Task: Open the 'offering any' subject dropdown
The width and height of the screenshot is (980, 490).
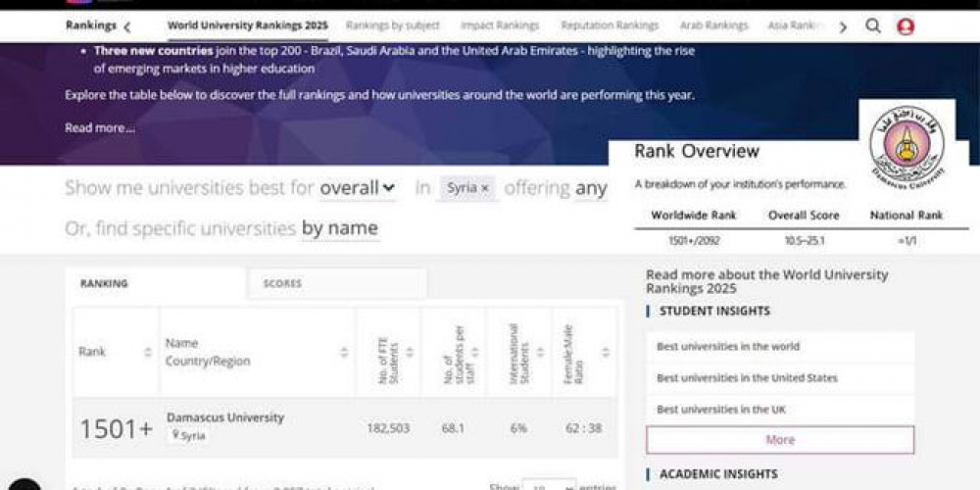Action: 590,187
